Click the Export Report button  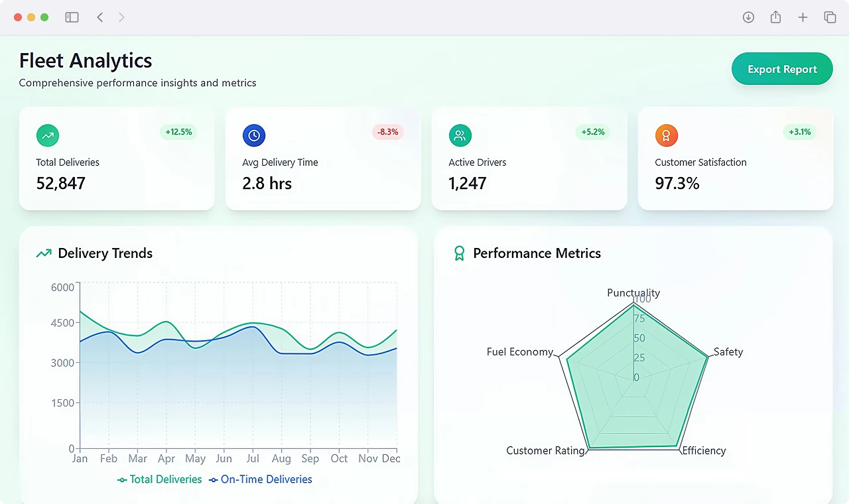click(782, 69)
